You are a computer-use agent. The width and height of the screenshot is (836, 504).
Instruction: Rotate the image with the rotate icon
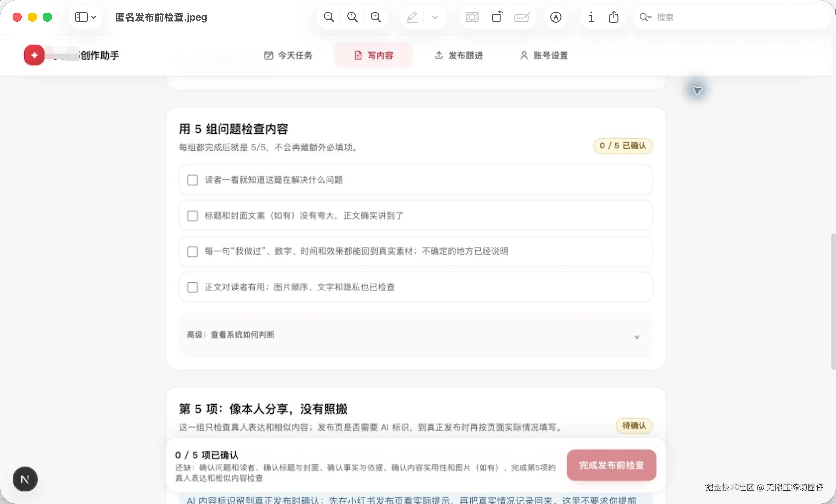pyautogui.click(x=497, y=17)
